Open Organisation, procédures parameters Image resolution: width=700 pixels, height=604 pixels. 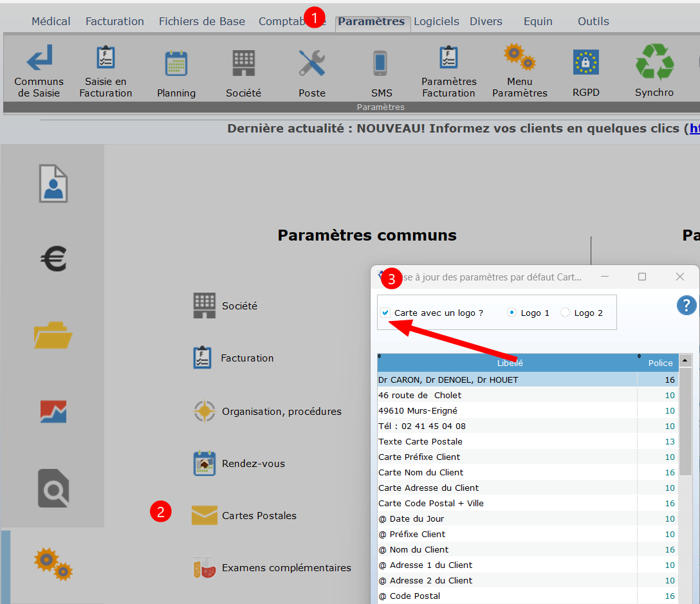click(x=268, y=411)
